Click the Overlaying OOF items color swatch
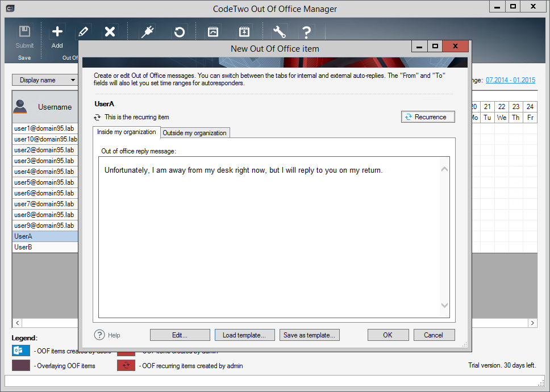The image size is (550, 392). [x=21, y=365]
